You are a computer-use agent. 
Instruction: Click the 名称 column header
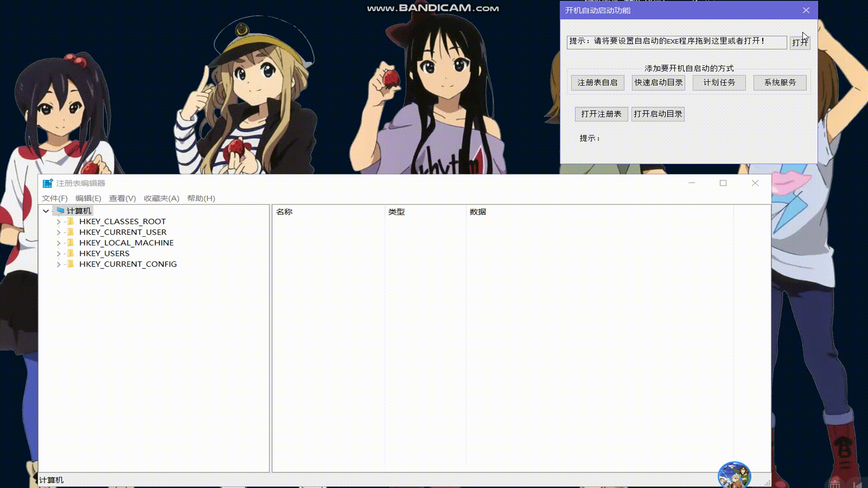pyautogui.click(x=329, y=212)
